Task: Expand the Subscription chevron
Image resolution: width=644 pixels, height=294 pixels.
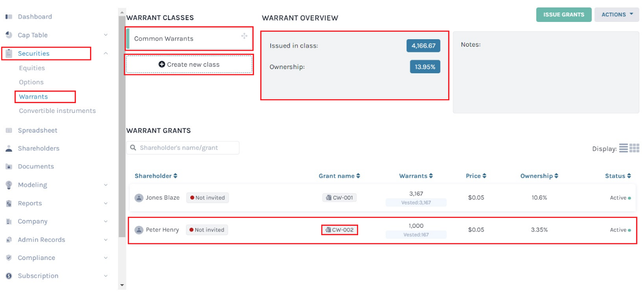Action: point(106,276)
